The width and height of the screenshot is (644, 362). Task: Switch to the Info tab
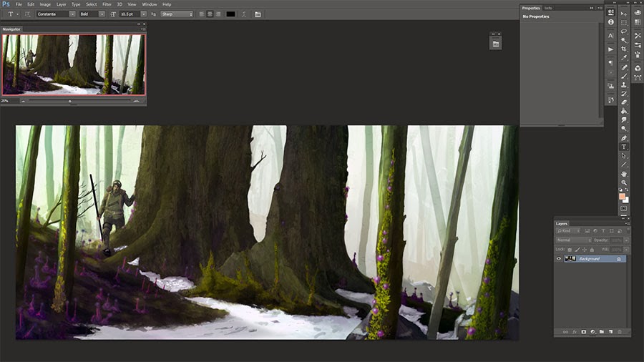click(x=548, y=8)
